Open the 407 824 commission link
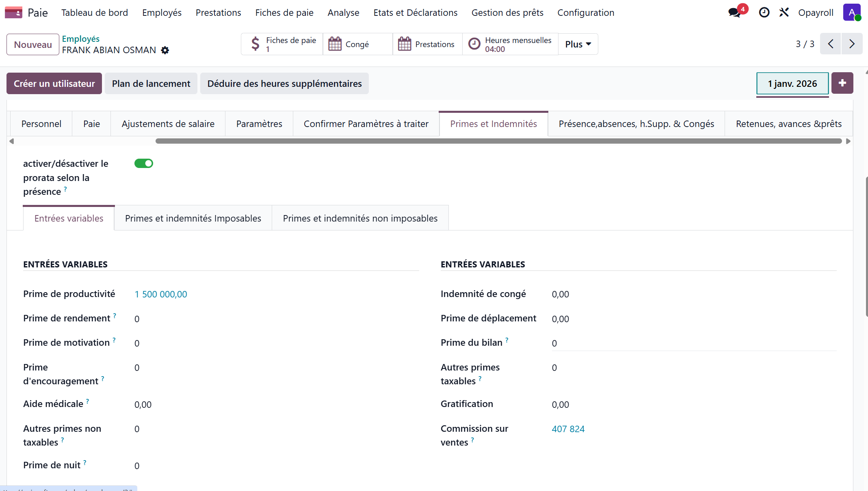The width and height of the screenshot is (868, 491). [568, 429]
